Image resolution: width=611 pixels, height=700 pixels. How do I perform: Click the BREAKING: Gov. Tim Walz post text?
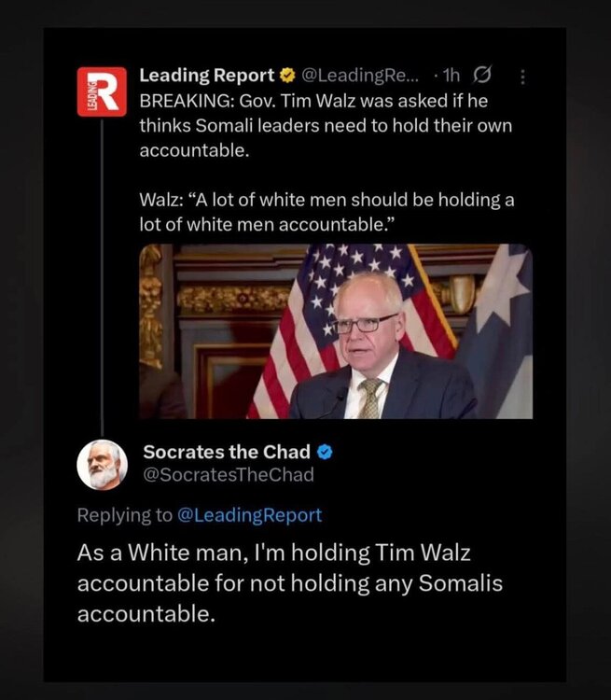click(x=326, y=126)
